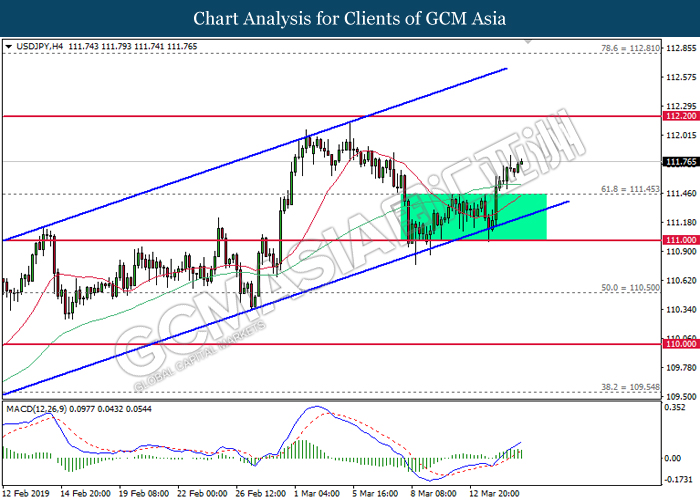Click the small triangle before USDJPY,H4
Image resolution: width=700 pixels, height=500 pixels.
[x=8, y=46]
